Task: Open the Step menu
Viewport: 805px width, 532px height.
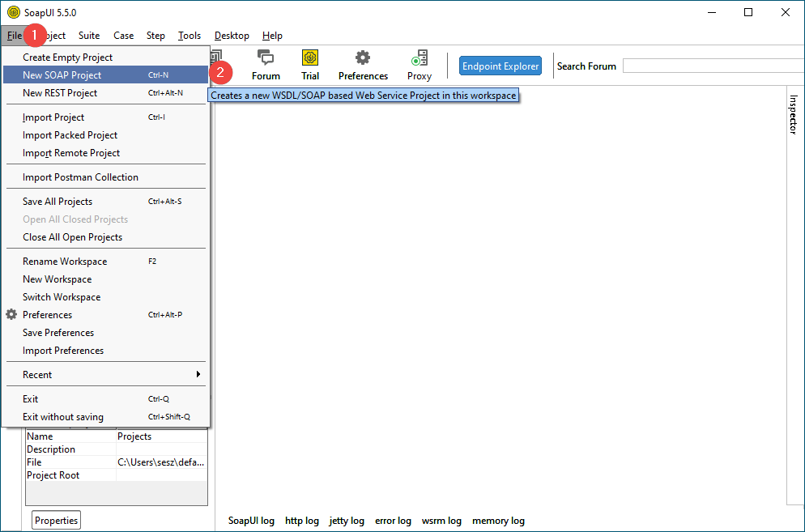Action: tap(155, 36)
